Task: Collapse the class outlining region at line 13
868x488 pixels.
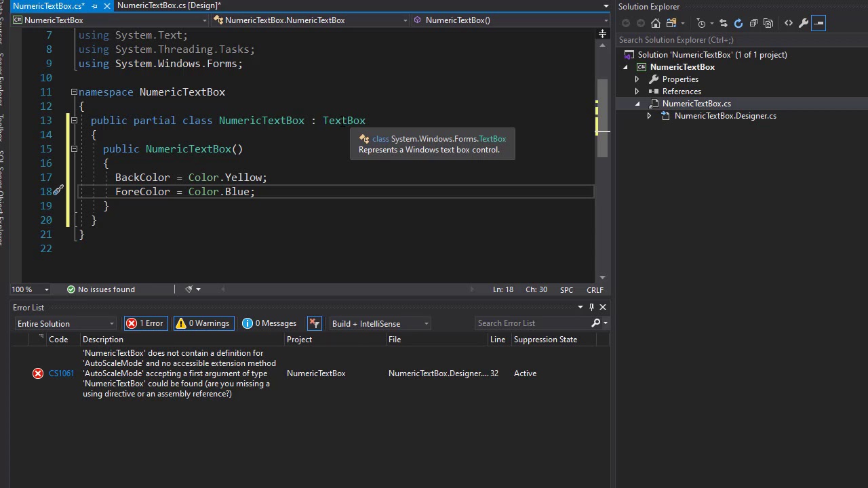Action: (x=74, y=120)
